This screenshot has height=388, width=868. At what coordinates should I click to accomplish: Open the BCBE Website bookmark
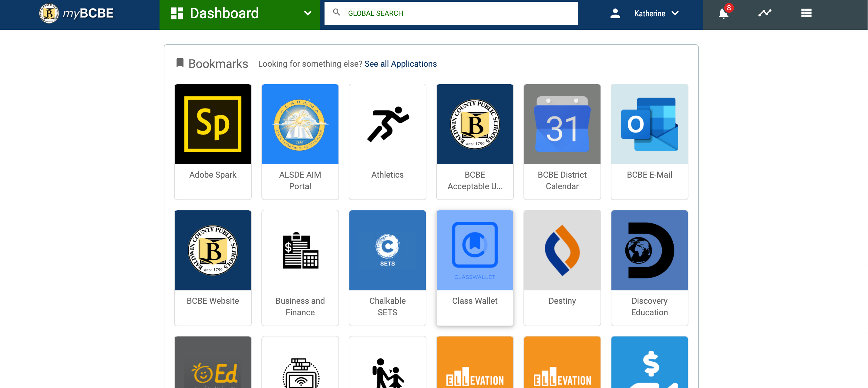coord(213,268)
